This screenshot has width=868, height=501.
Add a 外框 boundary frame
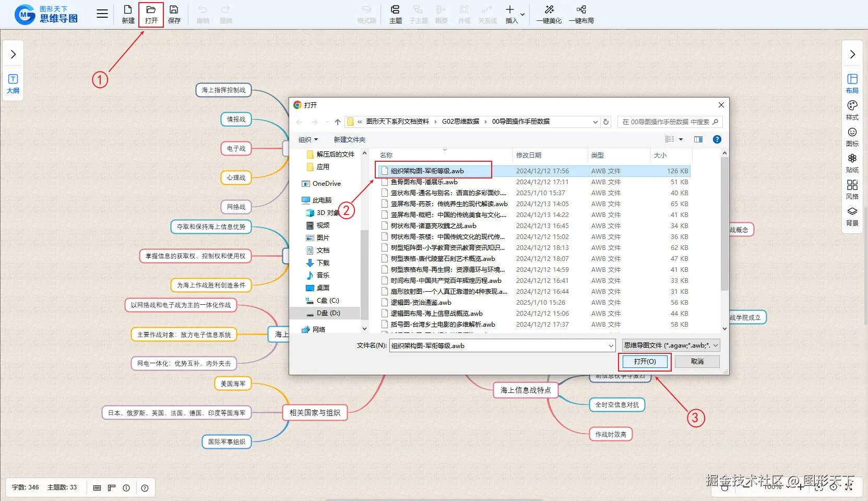click(x=464, y=14)
